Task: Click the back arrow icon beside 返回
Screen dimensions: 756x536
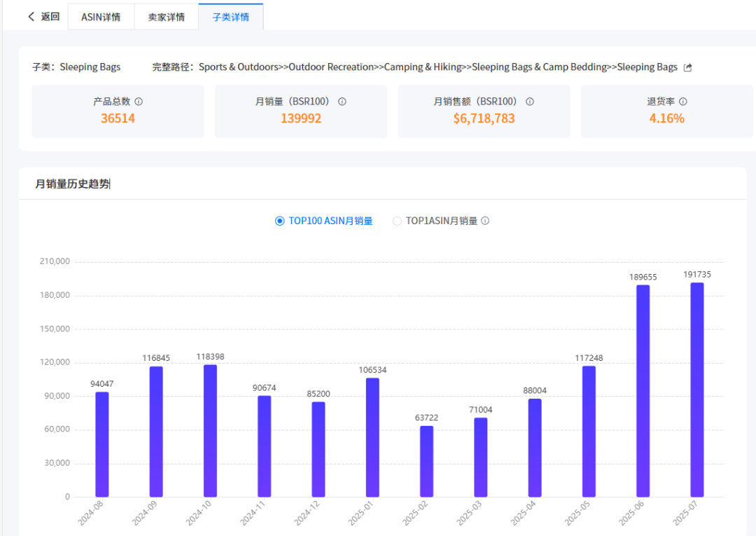Action: [x=31, y=17]
